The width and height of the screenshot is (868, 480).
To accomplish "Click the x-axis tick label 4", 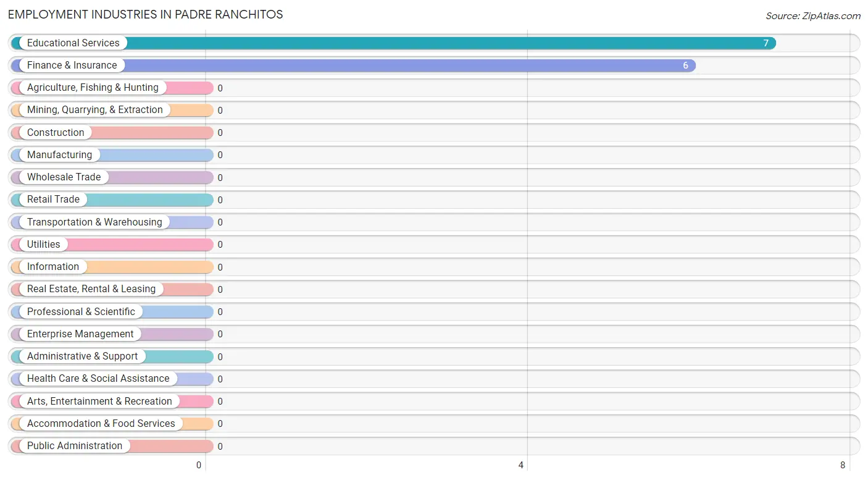I will pyautogui.click(x=521, y=465).
